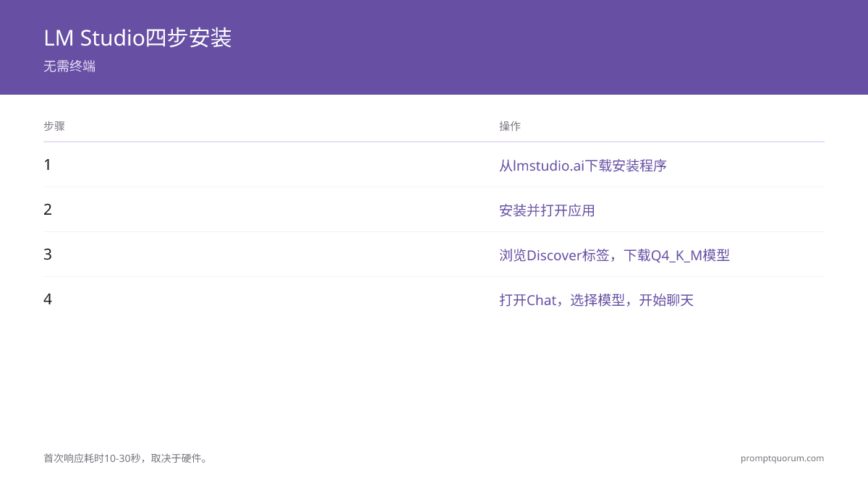
Task: Select step number 1 cell
Action: click(48, 165)
